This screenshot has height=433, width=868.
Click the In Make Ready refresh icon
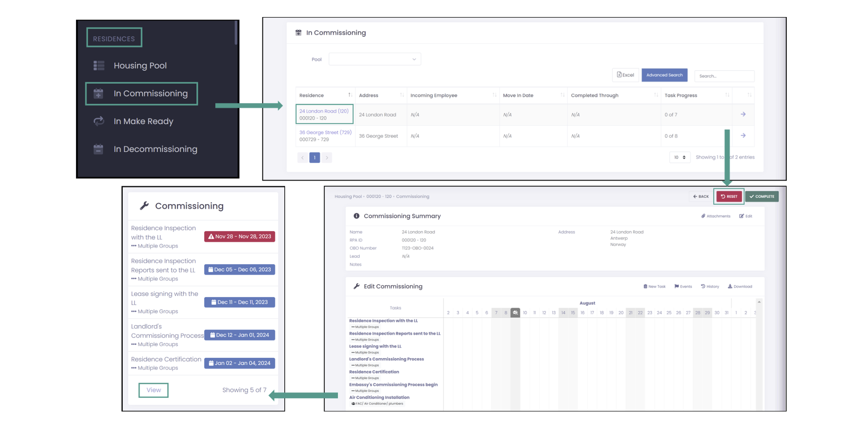coord(99,121)
